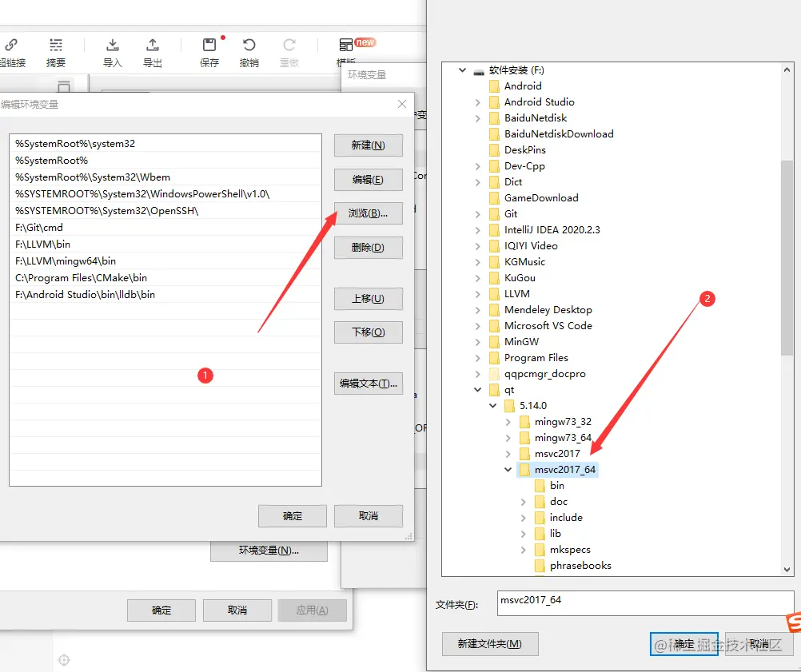Screen dimensions: 801x672
Task: Click the qqpcmgr_docpro folder icon
Action: point(494,374)
